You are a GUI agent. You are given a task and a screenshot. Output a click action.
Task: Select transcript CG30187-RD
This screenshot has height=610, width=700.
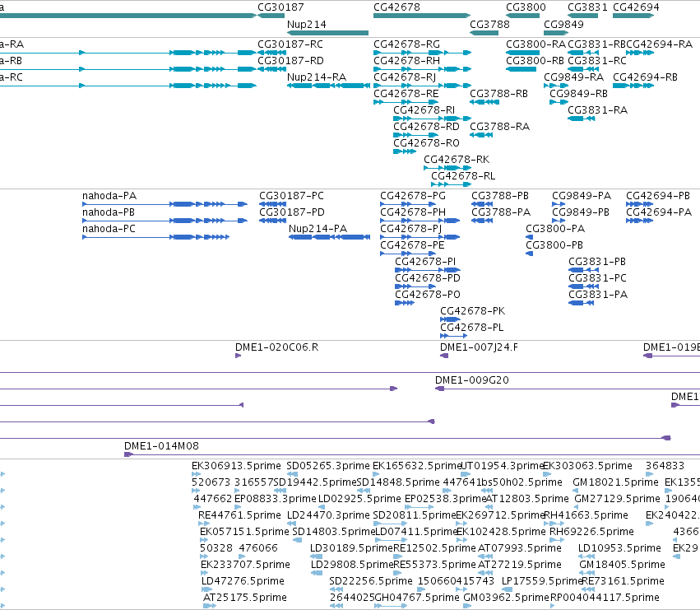[290, 61]
